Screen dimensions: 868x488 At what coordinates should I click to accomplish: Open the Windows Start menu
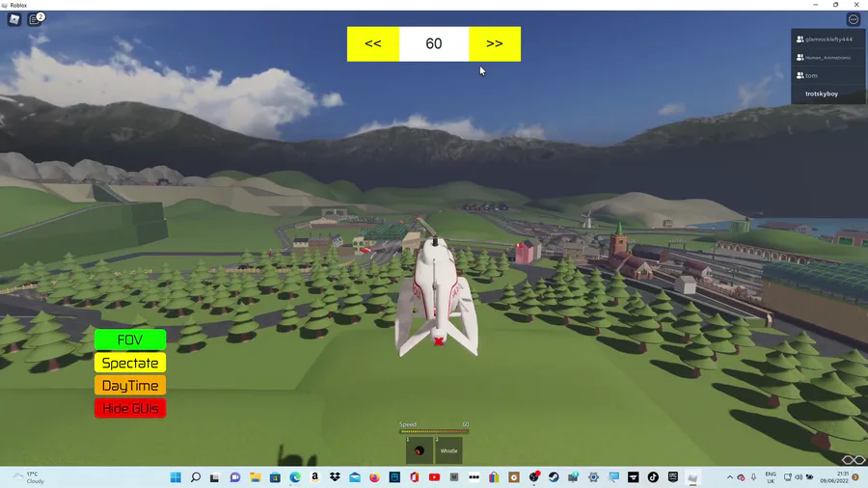click(x=176, y=477)
